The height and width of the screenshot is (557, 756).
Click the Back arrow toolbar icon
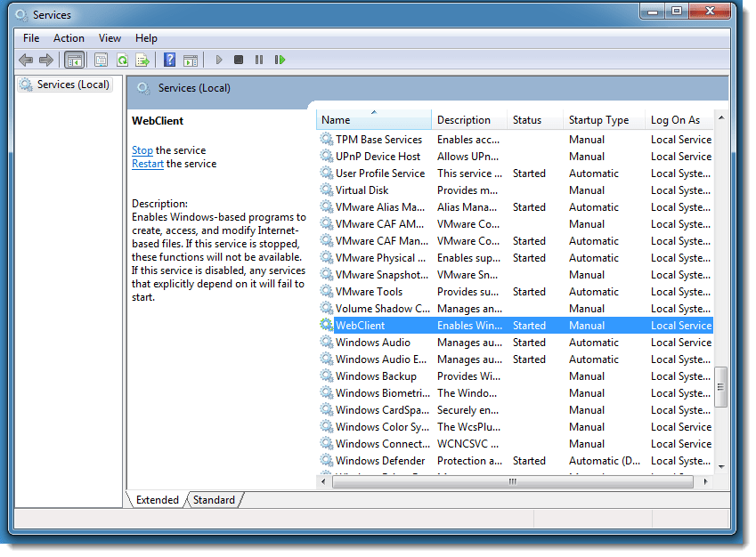click(26, 60)
